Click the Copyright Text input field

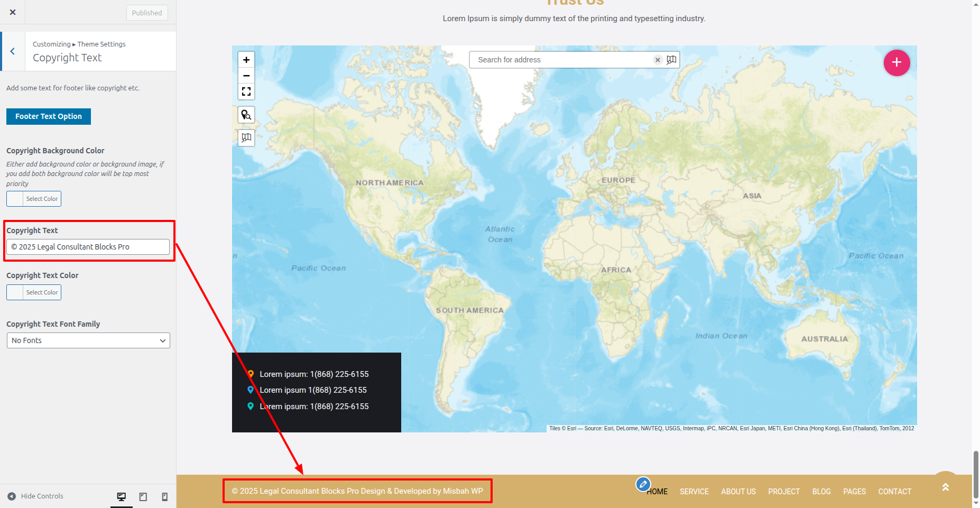click(x=88, y=247)
